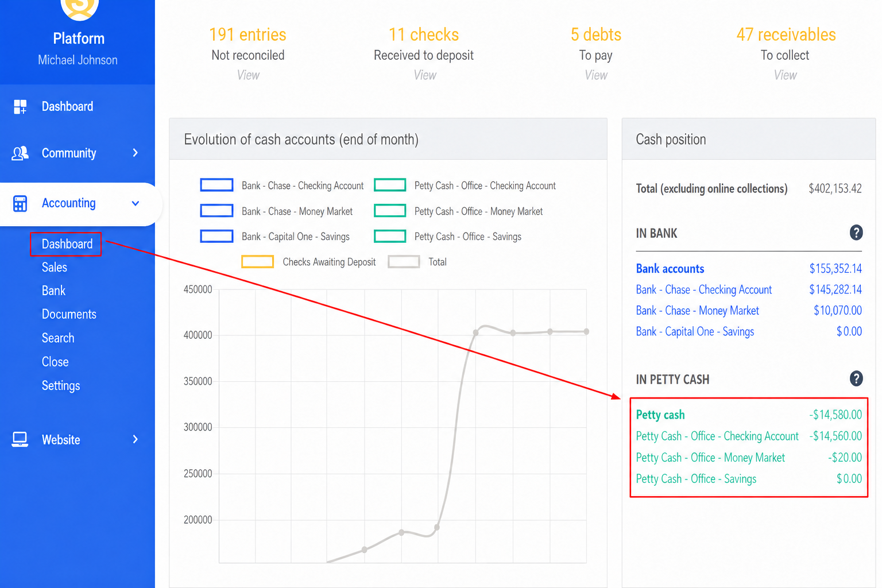
Task: Click Petty Cash - Office - Savings legend swatch
Action: click(390, 236)
